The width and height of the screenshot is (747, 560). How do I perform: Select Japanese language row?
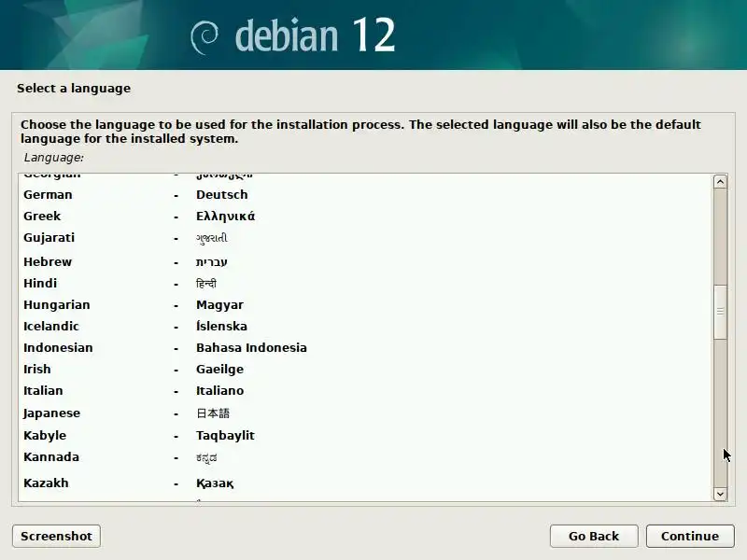click(366, 413)
